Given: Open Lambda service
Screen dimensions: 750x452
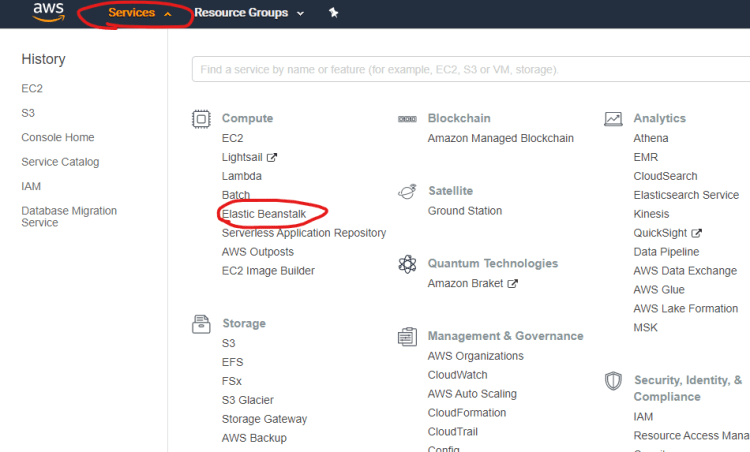Looking at the screenshot, I should click(242, 176).
